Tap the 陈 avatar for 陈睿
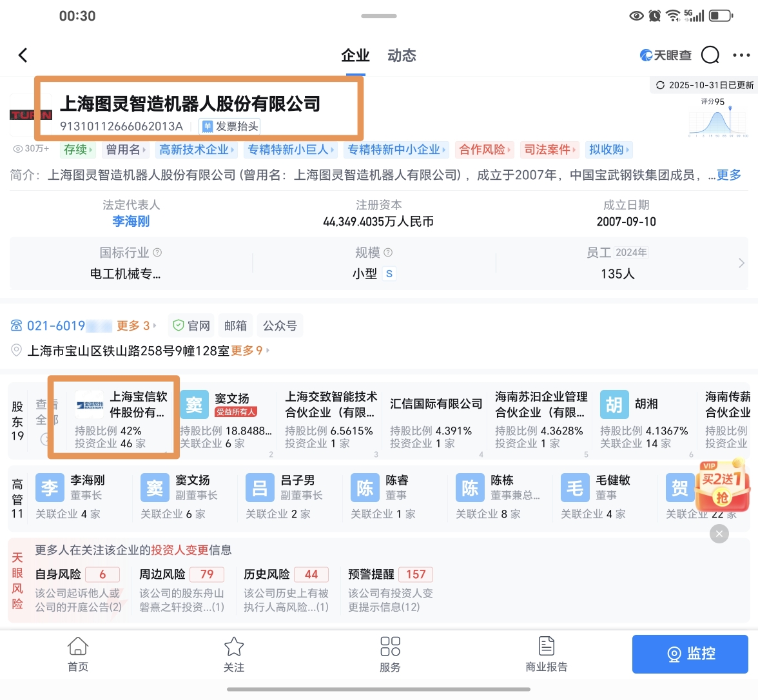Viewport: 758px width, 700px height. 365,488
